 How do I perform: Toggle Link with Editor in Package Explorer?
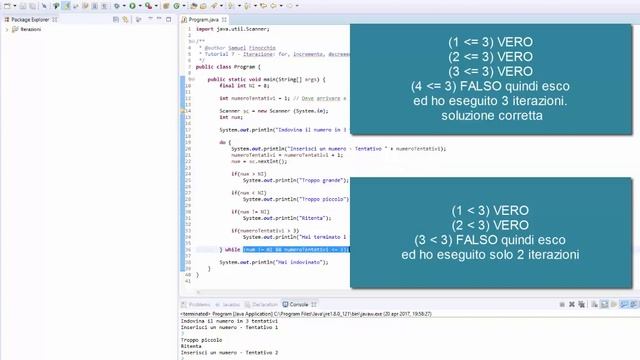[125, 19]
